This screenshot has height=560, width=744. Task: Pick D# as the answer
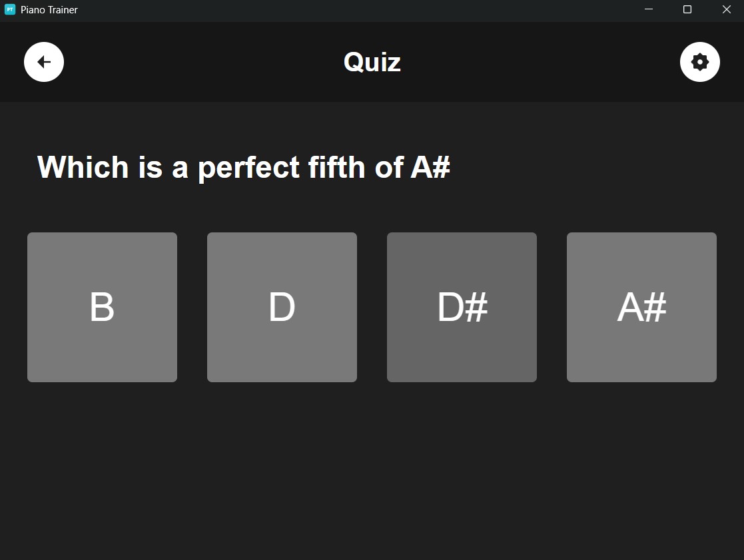click(x=462, y=307)
